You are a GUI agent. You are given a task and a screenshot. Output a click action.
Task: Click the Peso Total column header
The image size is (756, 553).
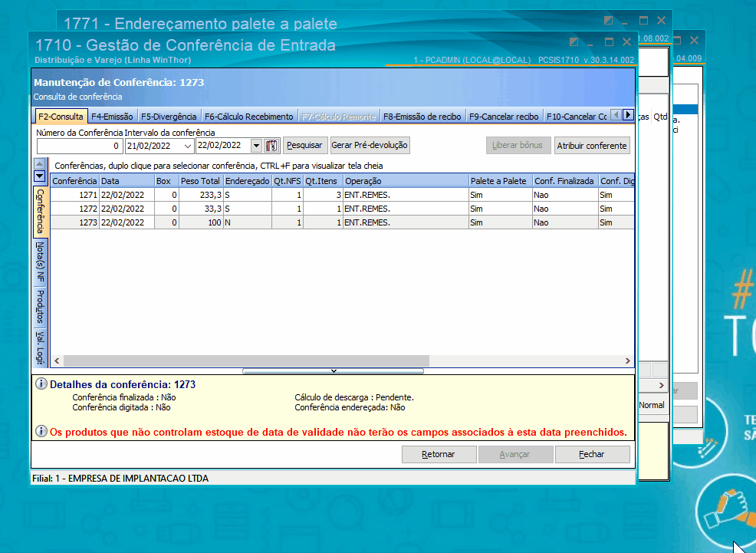click(x=201, y=181)
